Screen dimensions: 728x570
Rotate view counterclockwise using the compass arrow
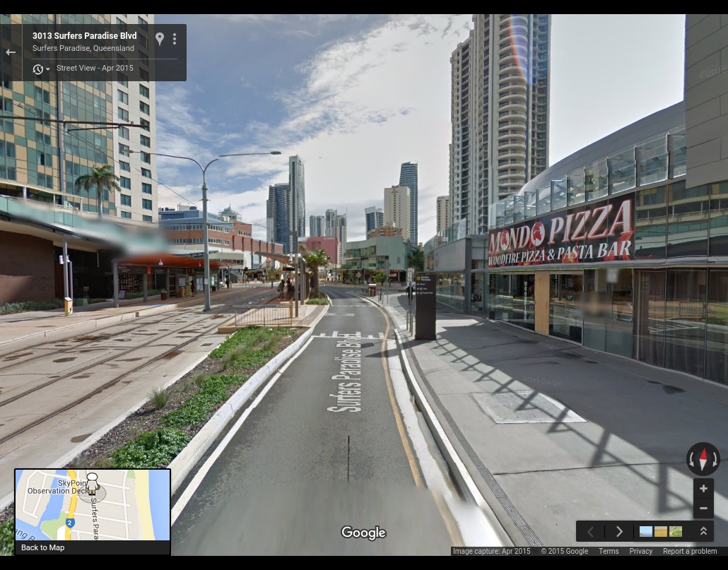click(691, 460)
